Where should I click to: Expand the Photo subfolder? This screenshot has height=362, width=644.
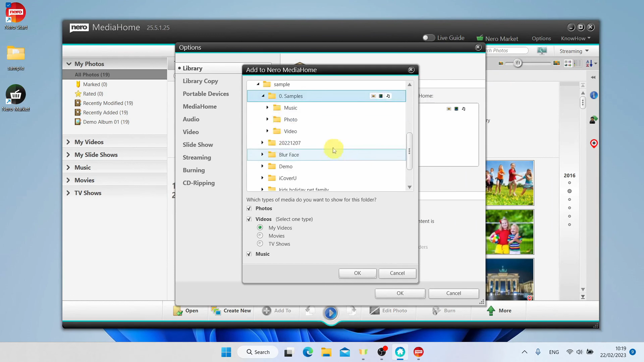(267, 119)
